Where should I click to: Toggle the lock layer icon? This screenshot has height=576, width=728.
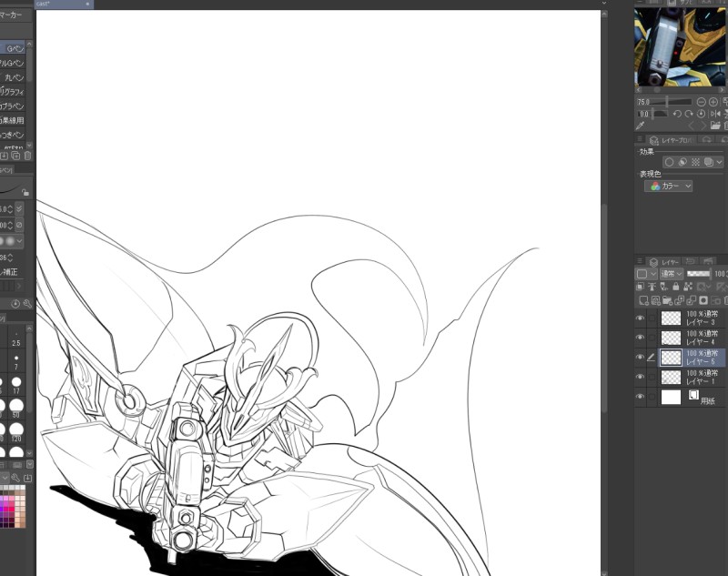click(x=675, y=287)
